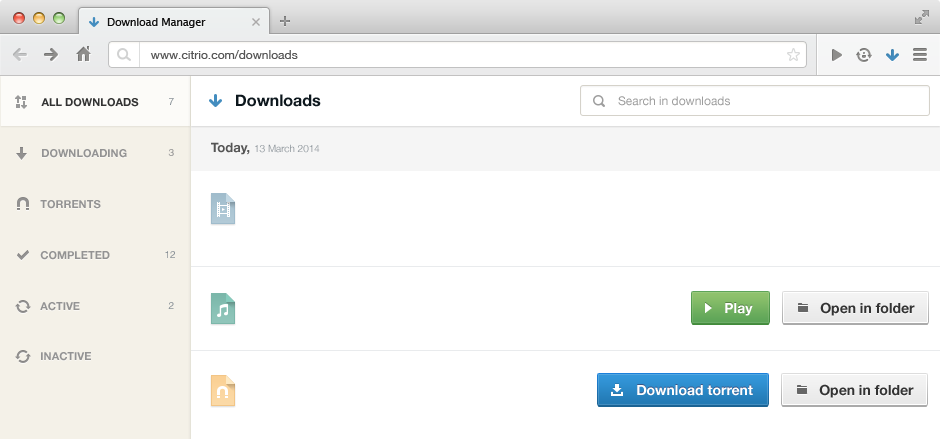Filter by Active downloads
Screen dimensions: 940x439
tap(60, 306)
